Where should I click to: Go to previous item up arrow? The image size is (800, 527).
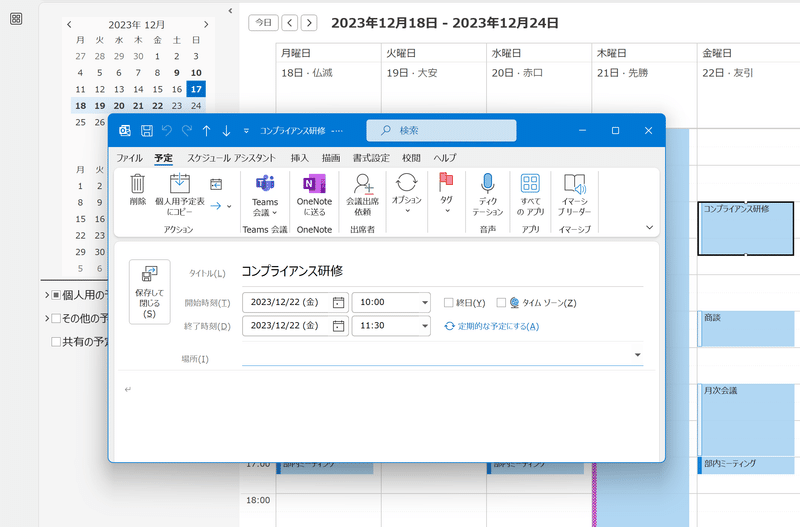[207, 131]
